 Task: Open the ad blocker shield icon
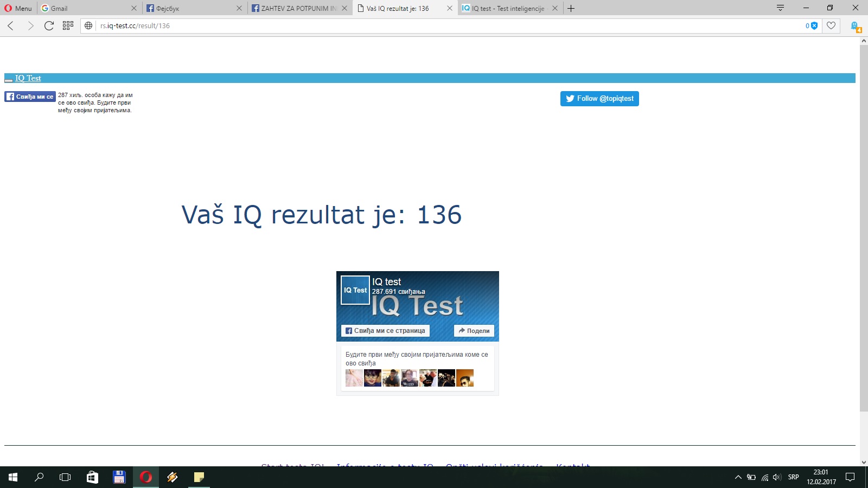814,25
